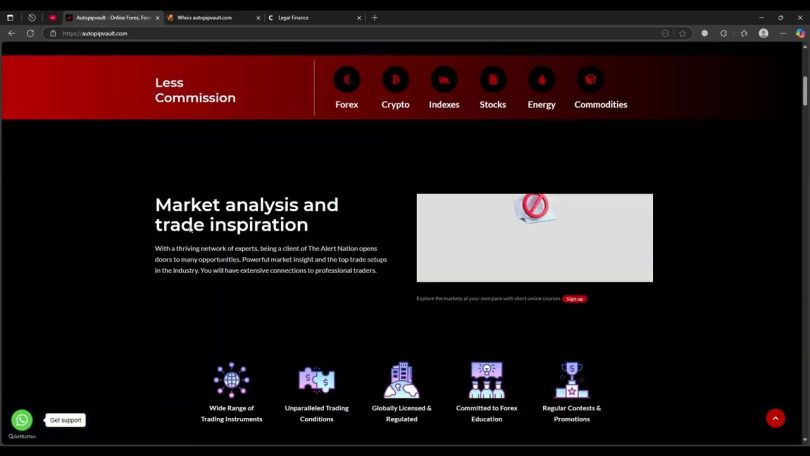Click the Market analysis and trade inspiration heading
The width and height of the screenshot is (810, 456).
(x=246, y=215)
